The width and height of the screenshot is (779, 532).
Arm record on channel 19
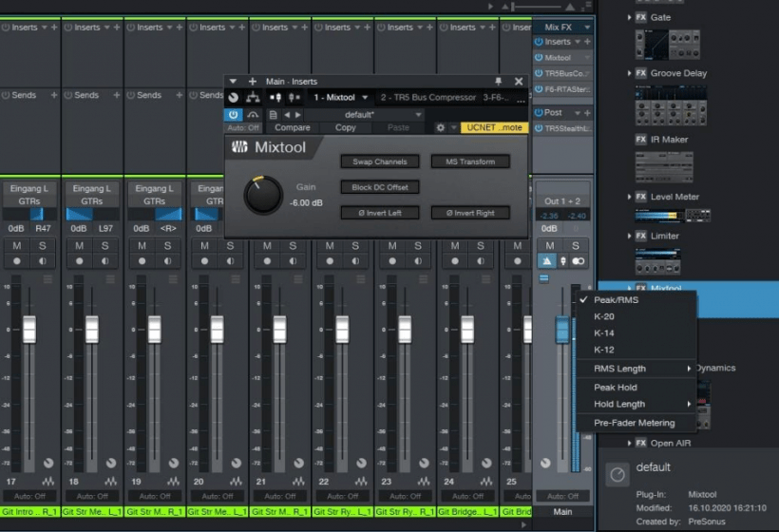tap(142, 261)
